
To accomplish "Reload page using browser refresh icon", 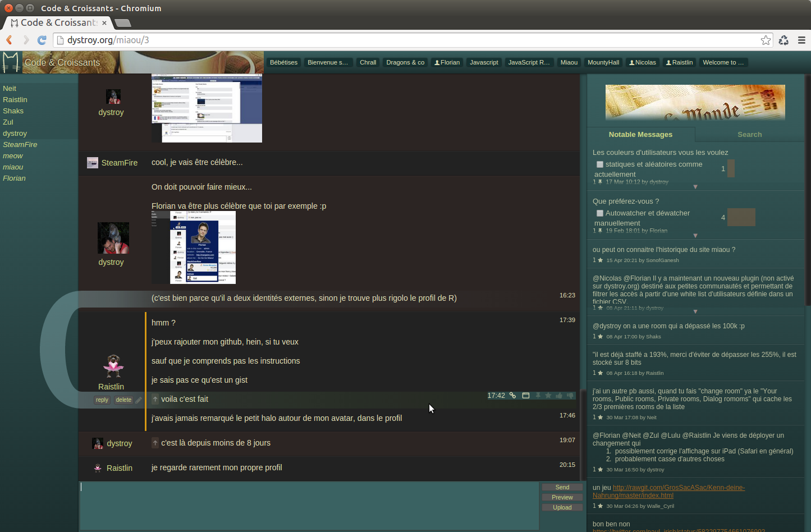I will pyautogui.click(x=42, y=40).
